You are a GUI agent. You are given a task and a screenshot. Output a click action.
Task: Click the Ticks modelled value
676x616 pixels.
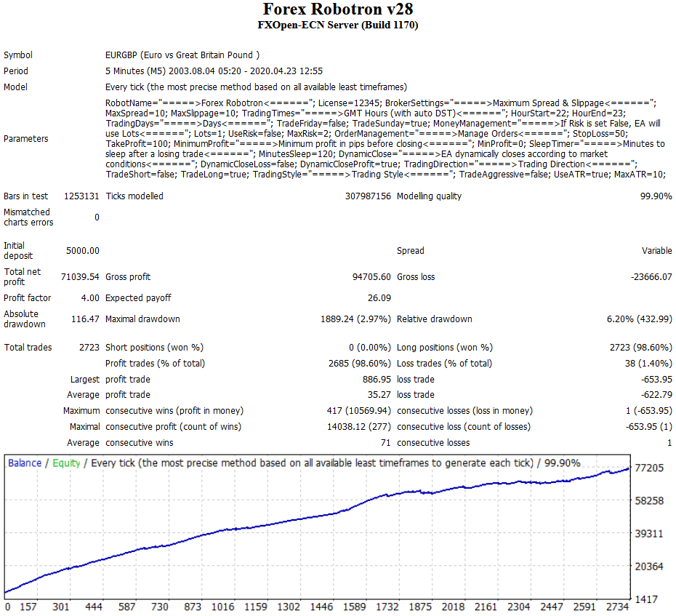(371, 195)
